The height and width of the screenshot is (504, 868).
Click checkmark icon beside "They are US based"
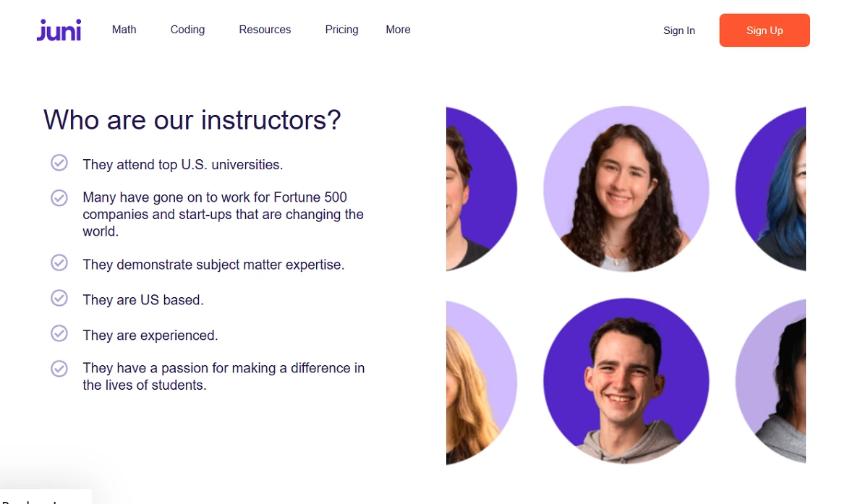pos(59,298)
